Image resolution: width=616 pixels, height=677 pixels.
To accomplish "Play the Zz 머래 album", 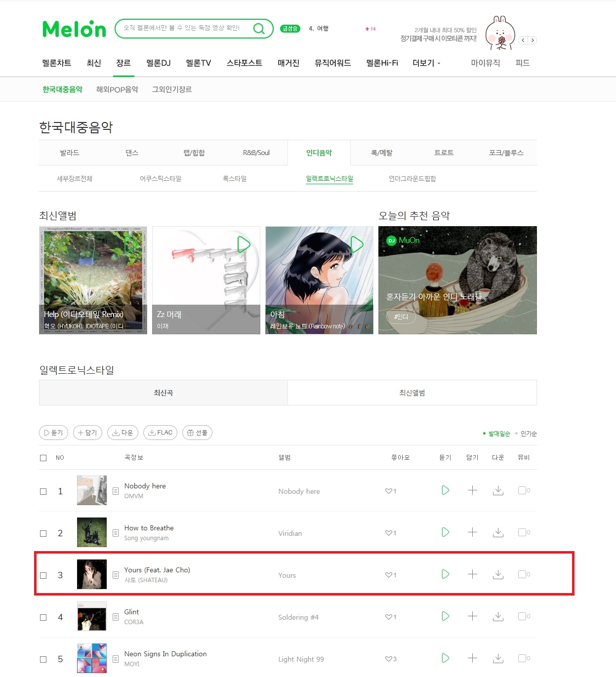I will [244, 244].
